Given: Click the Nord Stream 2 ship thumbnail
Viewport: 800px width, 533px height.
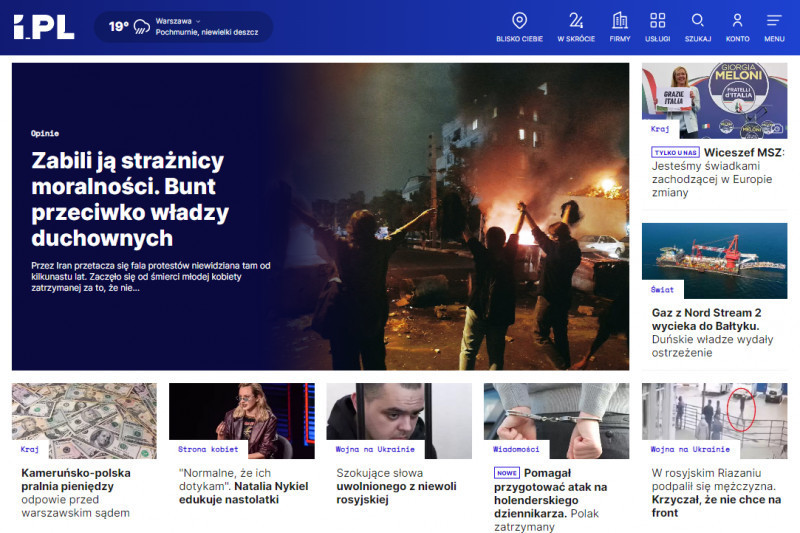Looking at the screenshot, I should click(x=714, y=260).
